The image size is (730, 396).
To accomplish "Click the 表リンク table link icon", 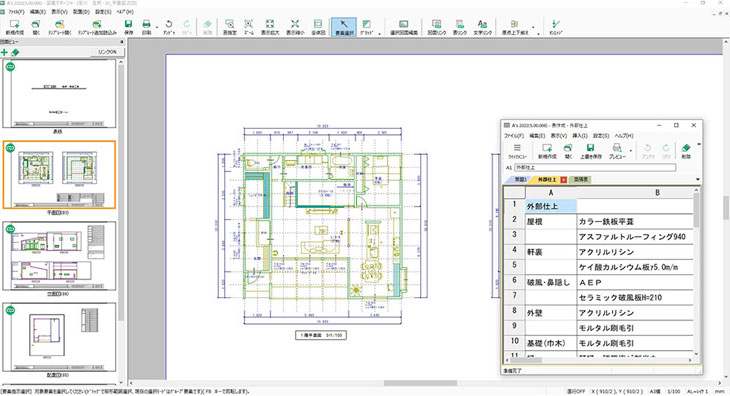I will [x=460, y=27].
